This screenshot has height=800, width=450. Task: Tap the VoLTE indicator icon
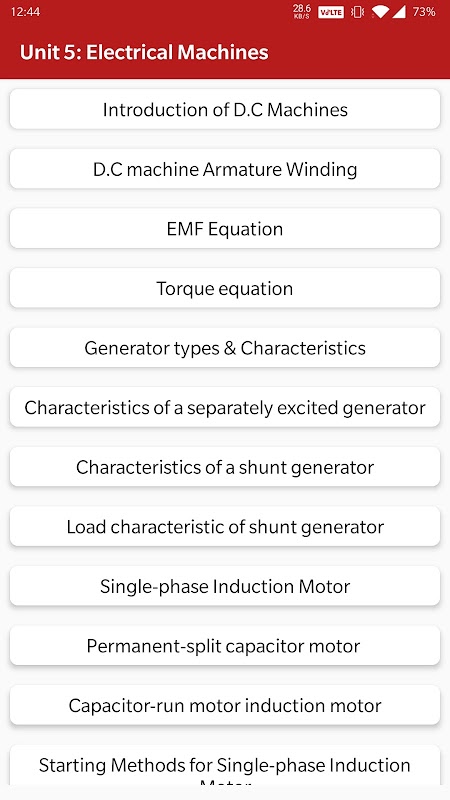331,12
